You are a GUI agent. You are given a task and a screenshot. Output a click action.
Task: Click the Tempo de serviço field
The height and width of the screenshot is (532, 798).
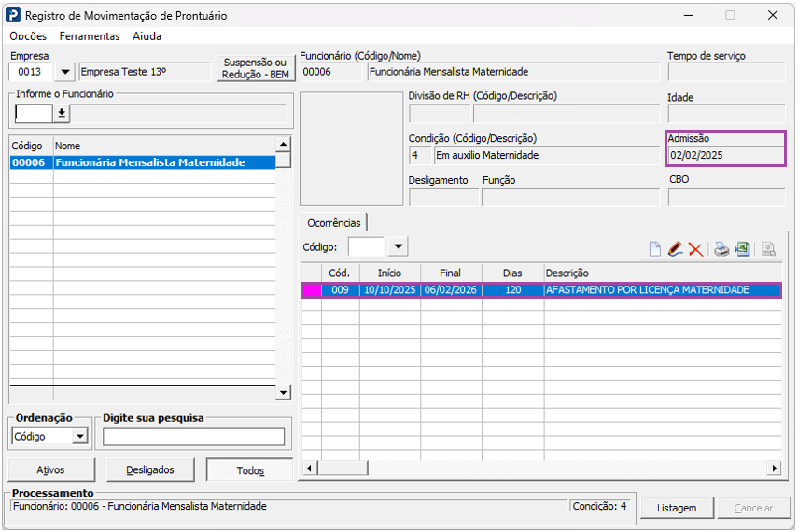pyautogui.click(x=726, y=72)
